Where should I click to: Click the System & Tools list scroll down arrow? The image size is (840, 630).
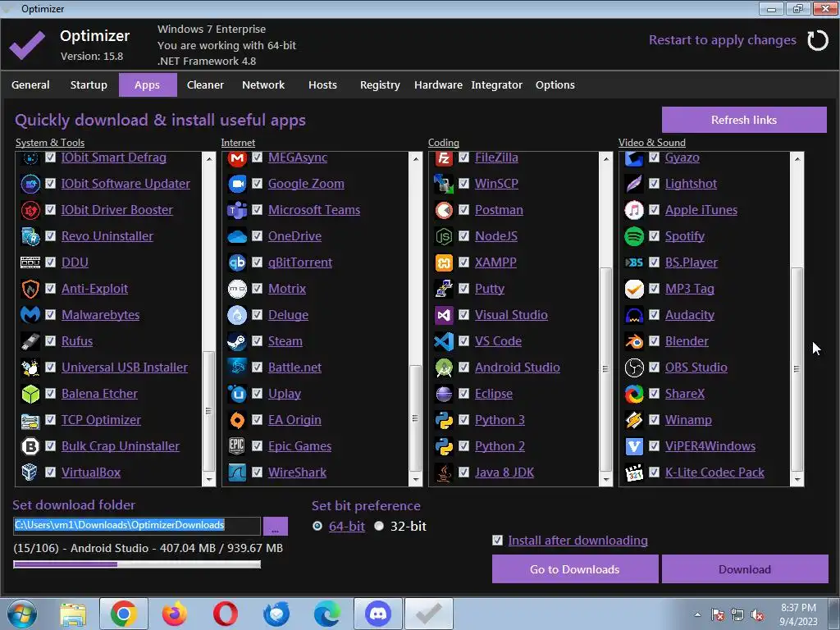coord(209,480)
